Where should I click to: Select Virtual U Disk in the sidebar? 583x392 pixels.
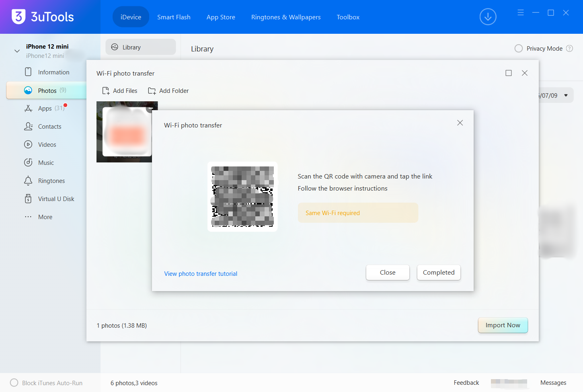point(56,199)
